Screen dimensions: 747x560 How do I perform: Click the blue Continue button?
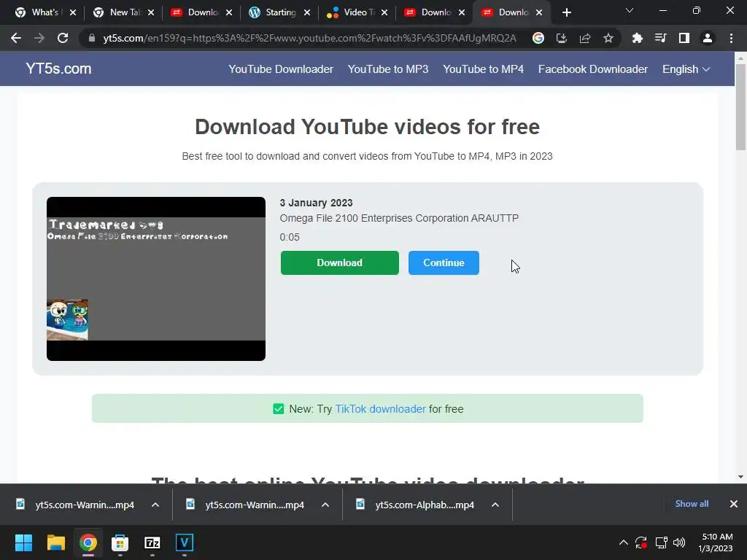pos(444,262)
